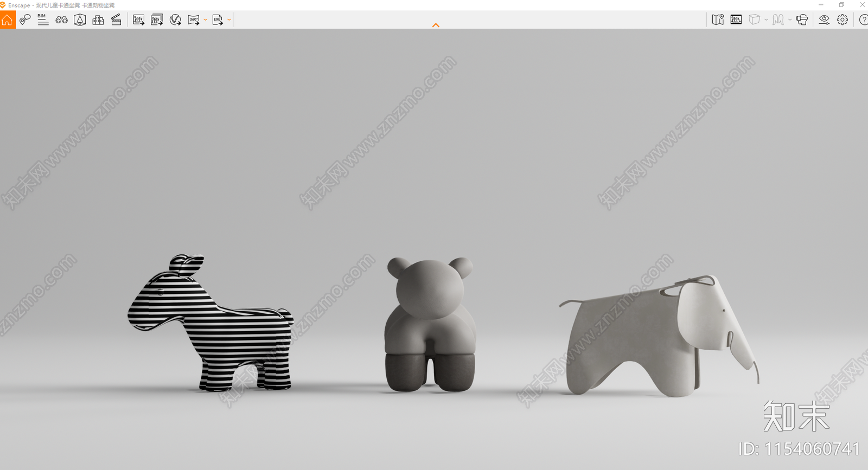
Task: Export the video render icon
Action: [x=175, y=20]
